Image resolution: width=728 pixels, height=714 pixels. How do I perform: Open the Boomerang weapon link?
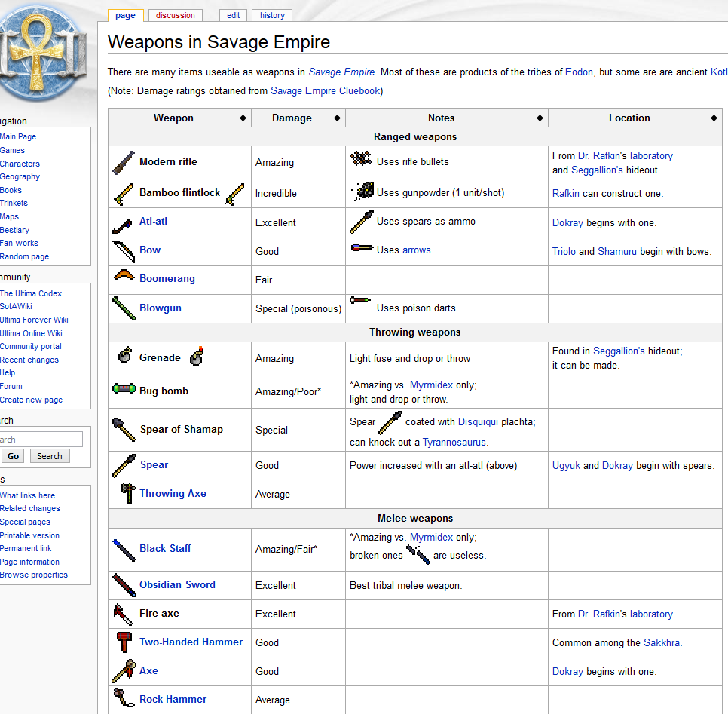pos(167,278)
